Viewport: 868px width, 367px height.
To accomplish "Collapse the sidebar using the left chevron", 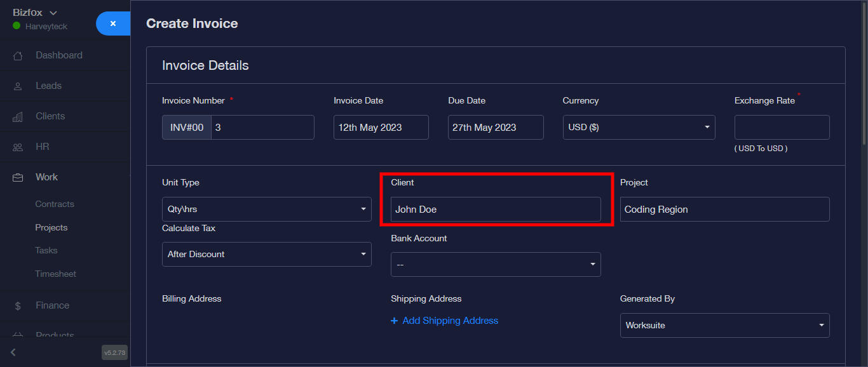I will click(13, 352).
